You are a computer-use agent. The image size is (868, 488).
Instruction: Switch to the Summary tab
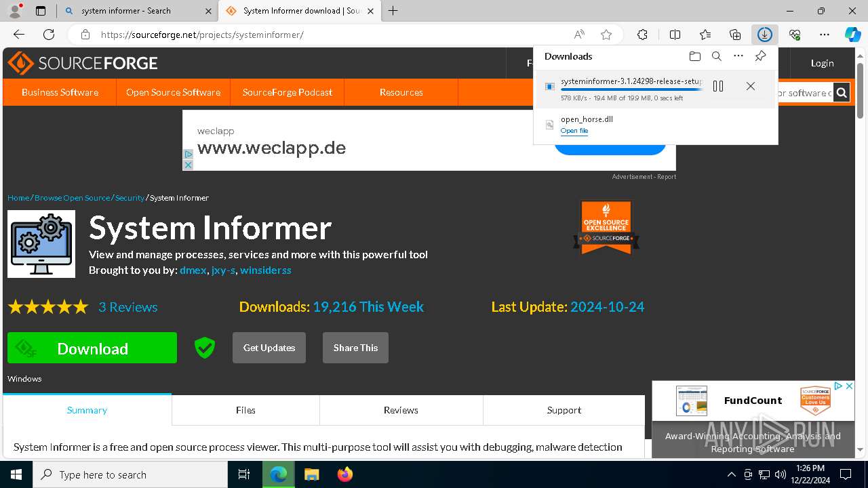click(x=87, y=410)
